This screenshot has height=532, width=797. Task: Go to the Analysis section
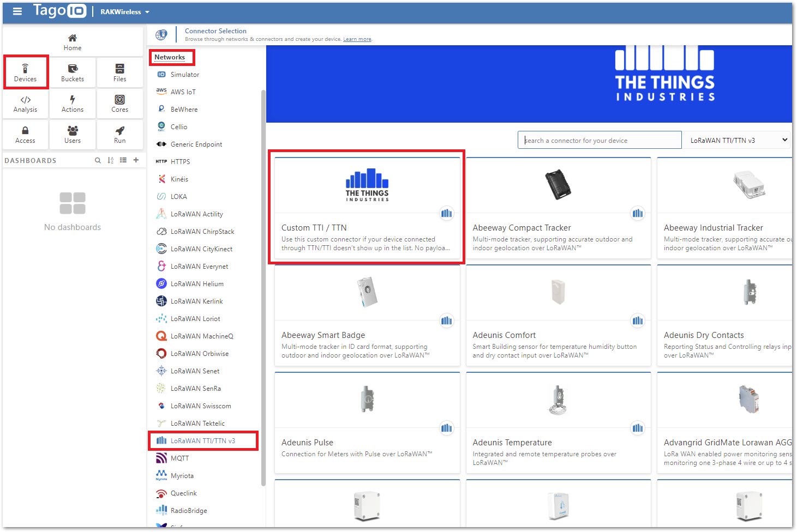[x=26, y=104]
